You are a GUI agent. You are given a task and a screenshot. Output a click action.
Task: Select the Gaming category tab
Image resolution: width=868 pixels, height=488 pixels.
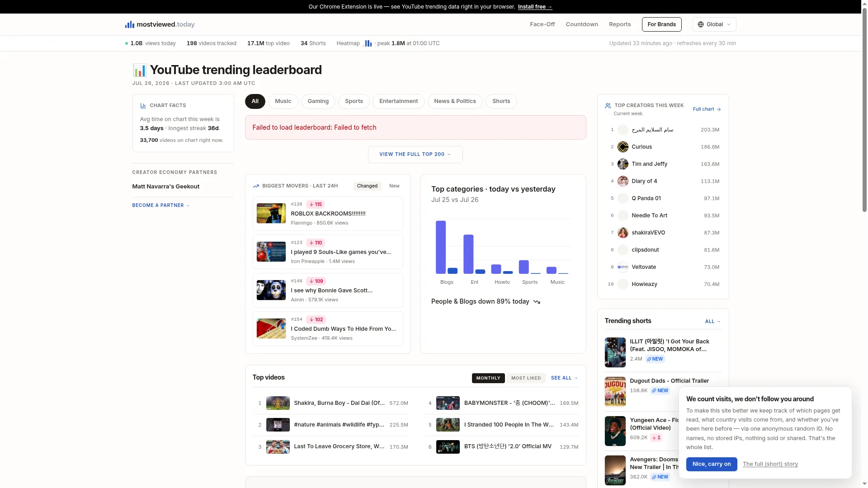pos(318,101)
